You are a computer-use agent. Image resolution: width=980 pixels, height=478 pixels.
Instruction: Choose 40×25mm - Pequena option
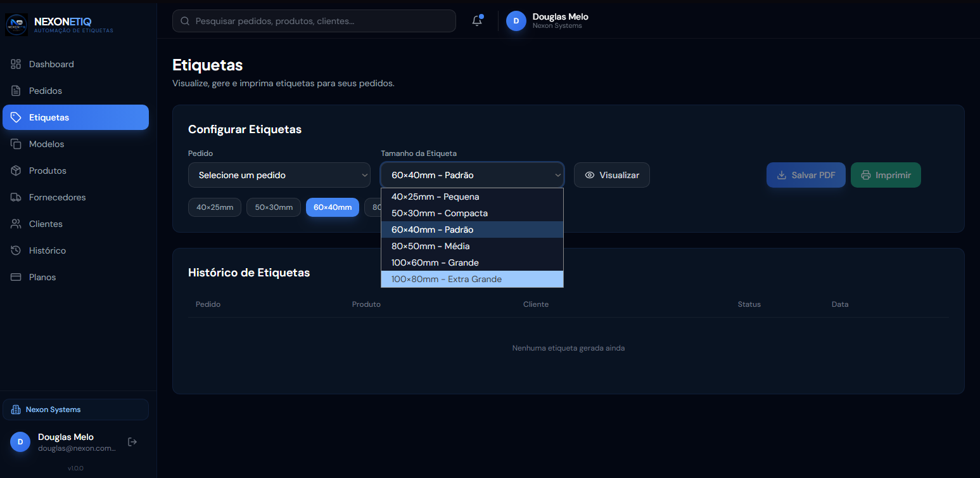(x=472, y=197)
